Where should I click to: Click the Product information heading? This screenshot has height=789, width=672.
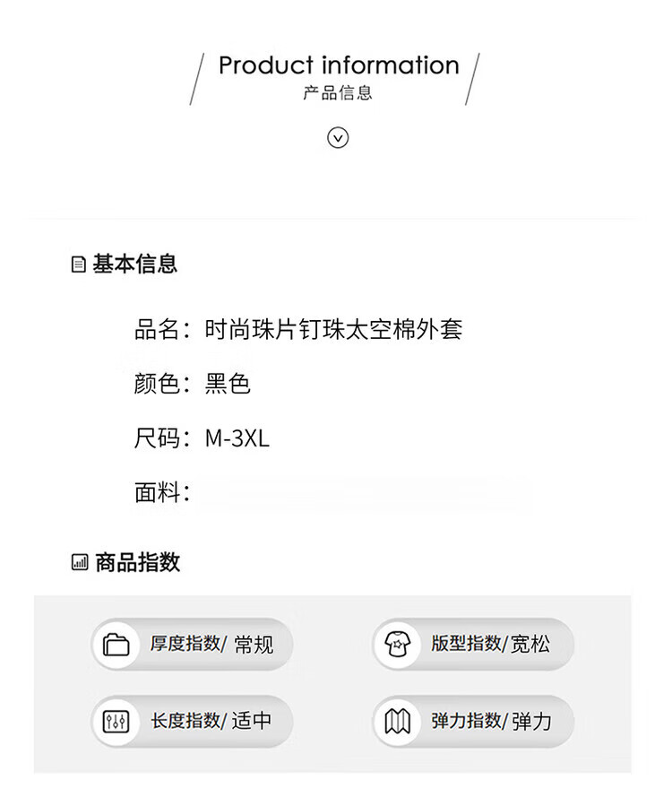click(x=339, y=65)
